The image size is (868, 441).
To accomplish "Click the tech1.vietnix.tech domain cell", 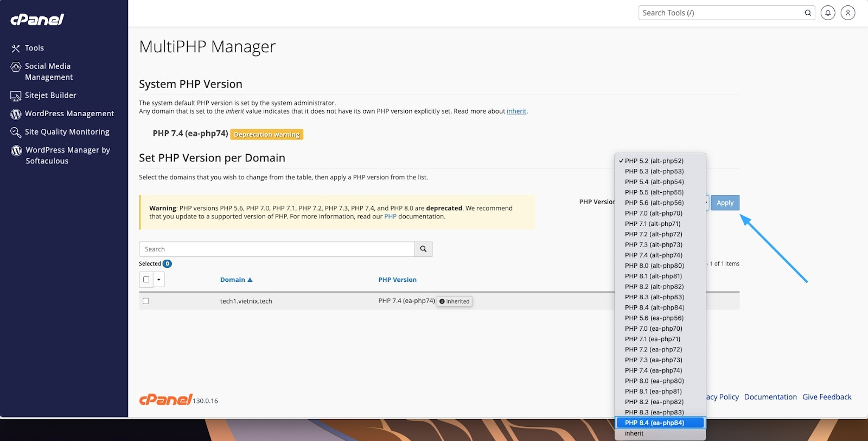I will point(246,301).
